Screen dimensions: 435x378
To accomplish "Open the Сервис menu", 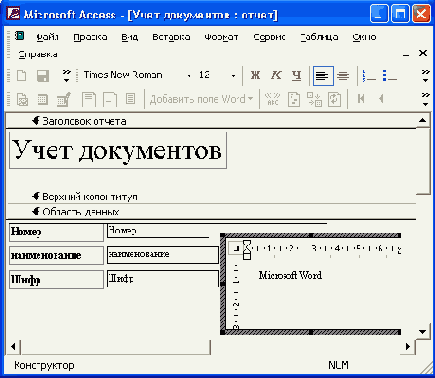I will click(269, 37).
